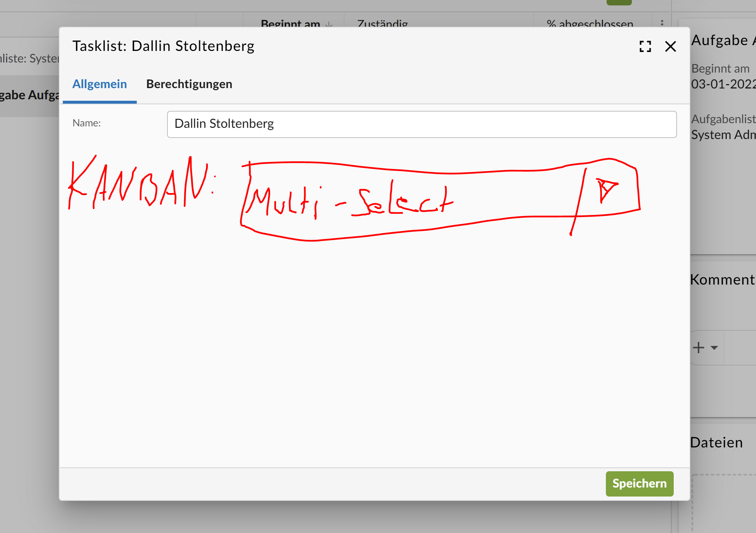Click the Aufgabenliste System group row
756x533 pixels.
(x=29, y=58)
